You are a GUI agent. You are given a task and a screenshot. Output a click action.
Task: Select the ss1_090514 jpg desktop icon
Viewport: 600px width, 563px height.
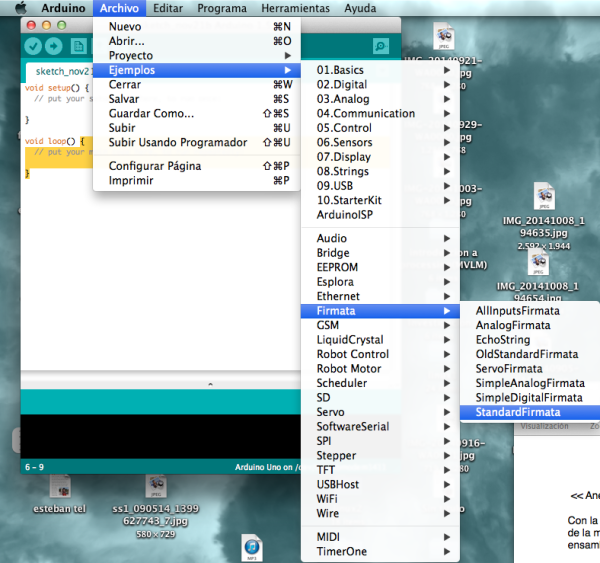(x=156, y=488)
